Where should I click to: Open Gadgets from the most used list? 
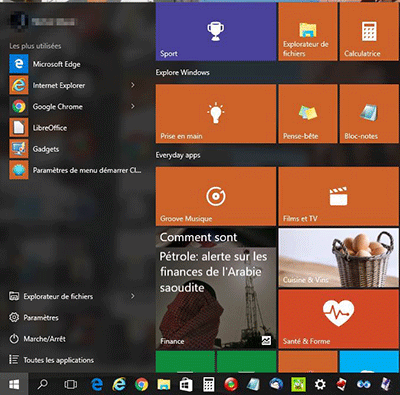click(75, 149)
